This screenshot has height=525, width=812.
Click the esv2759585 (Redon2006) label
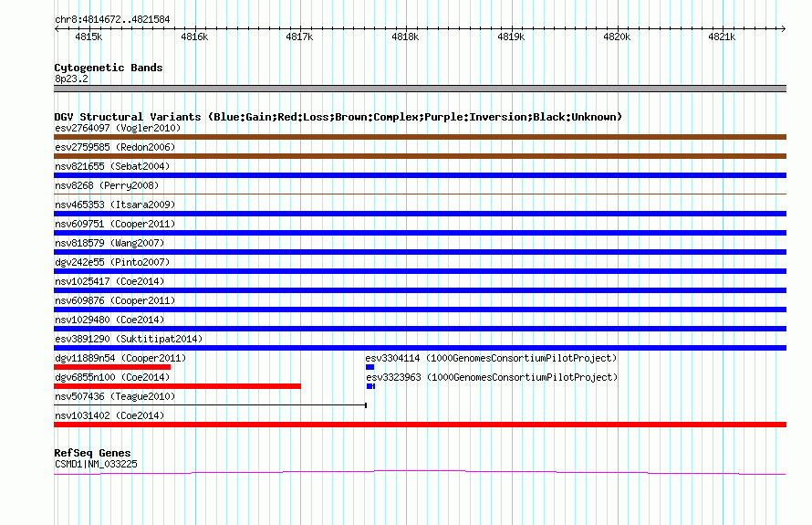[x=115, y=147]
